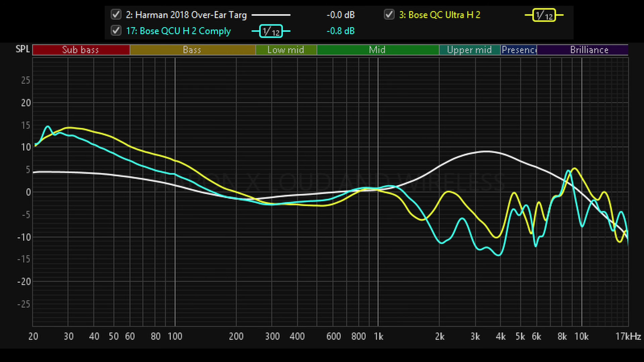Click the '17: Bose QCU H 2 Comply' label
Viewport: 644px width, 362px height.
tap(179, 31)
